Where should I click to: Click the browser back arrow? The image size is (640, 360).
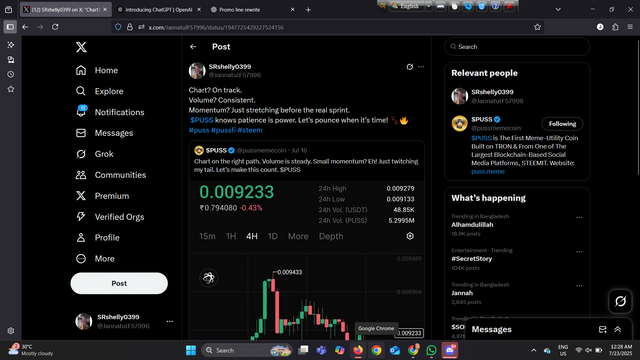[25, 27]
